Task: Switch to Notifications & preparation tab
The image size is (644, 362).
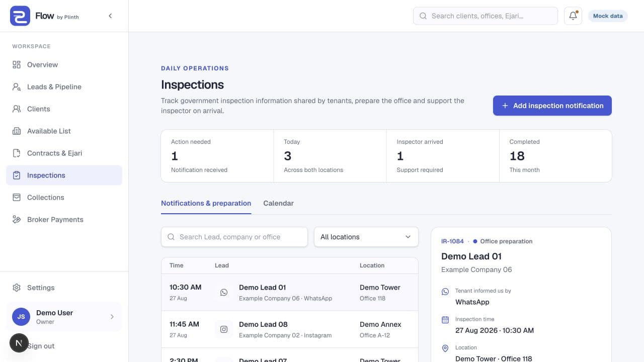Action: [206, 204]
